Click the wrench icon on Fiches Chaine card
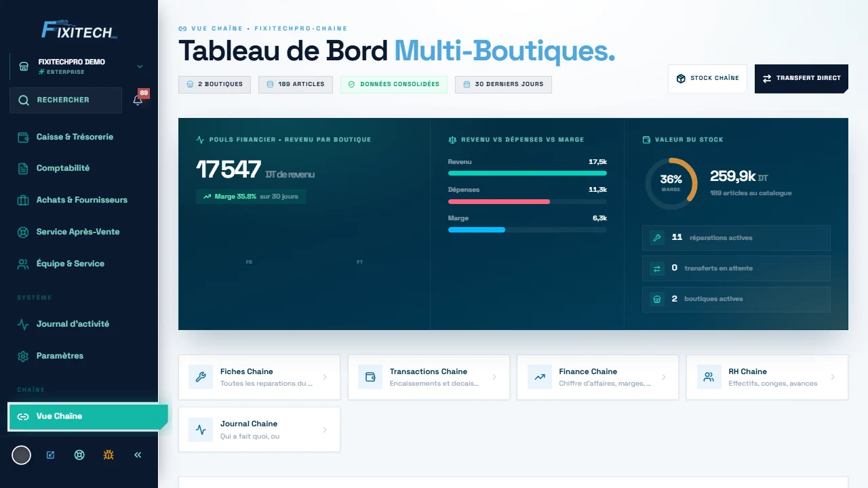This screenshot has height=488, width=868. click(x=201, y=377)
